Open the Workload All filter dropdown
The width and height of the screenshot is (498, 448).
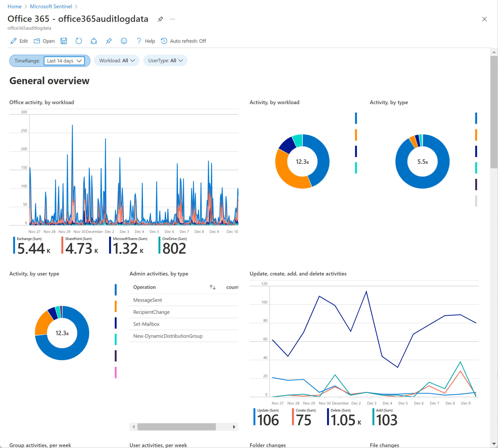point(116,60)
